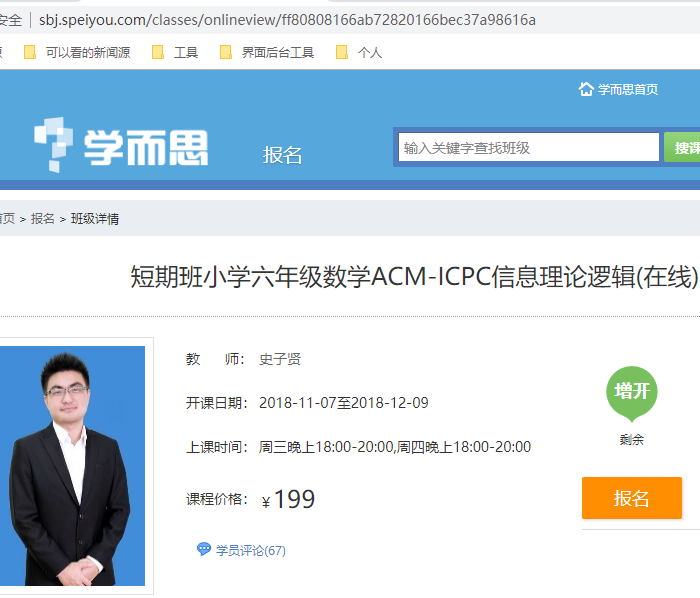
Task: Open the 报名 navigation tab
Action: tap(282, 155)
